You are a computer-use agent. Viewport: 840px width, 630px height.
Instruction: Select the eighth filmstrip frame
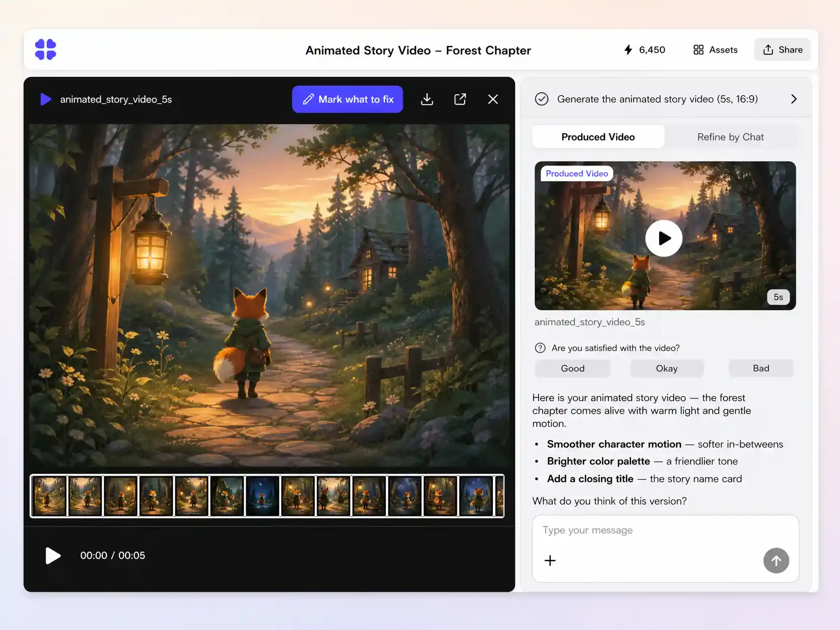[298, 496]
